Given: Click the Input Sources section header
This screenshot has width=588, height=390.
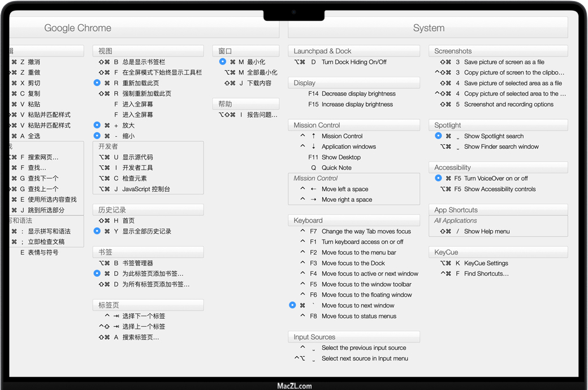Looking at the screenshot, I should [x=314, y=337].
